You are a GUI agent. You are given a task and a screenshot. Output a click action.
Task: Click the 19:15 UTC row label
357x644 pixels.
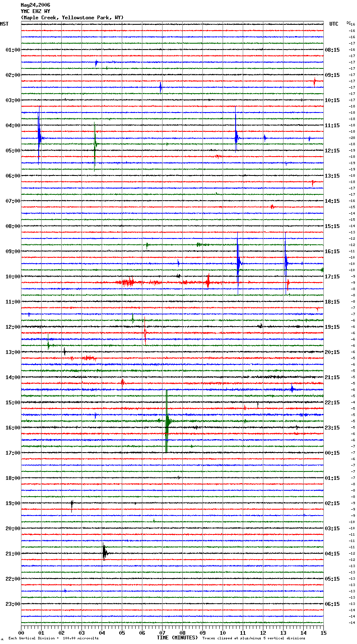332,327
